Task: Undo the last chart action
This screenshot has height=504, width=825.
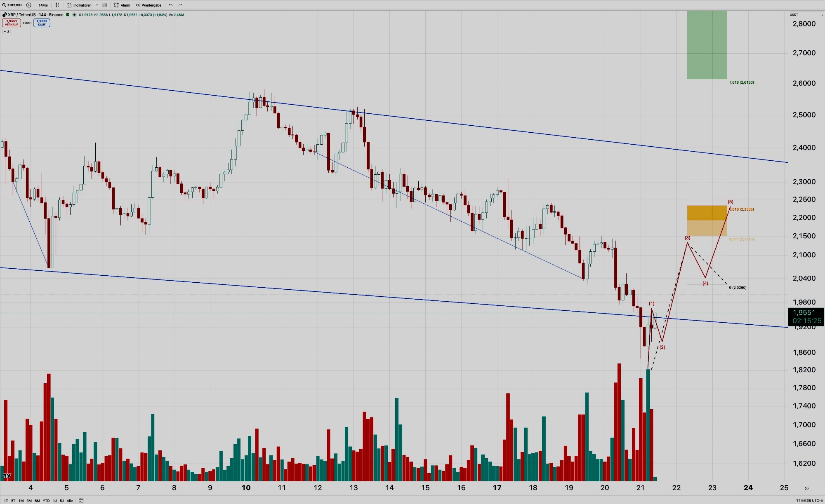Action: click(x=171, y=5)
